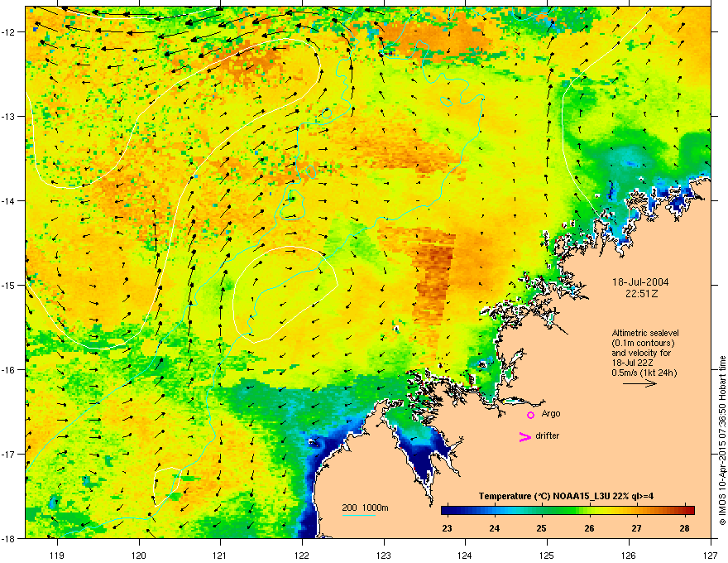Click the temperature color bar

tap(568, 510)
